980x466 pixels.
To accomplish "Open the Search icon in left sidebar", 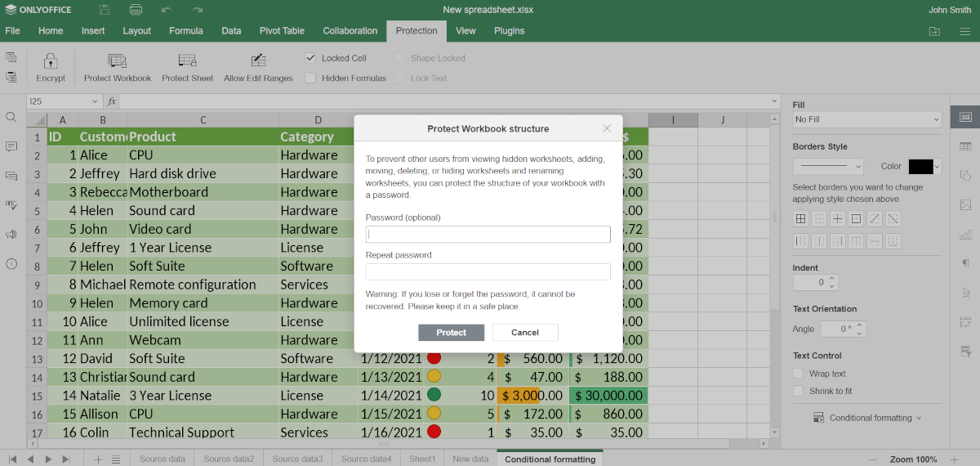I will (x=11, y=118).
